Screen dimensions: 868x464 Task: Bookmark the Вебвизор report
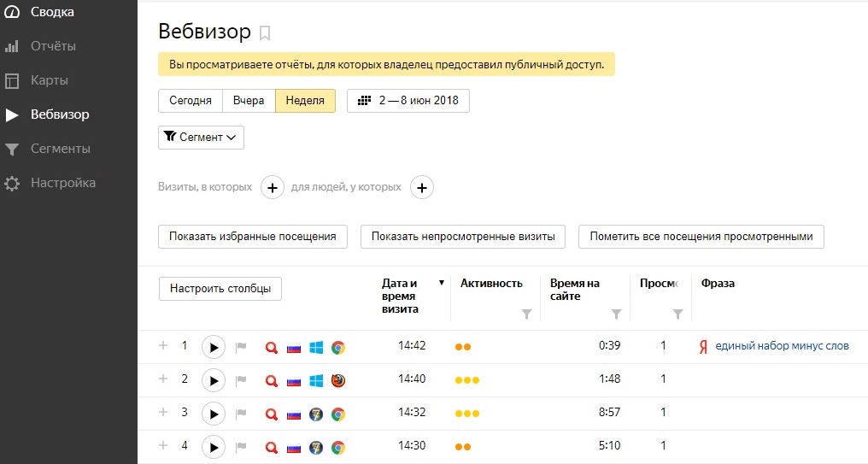[x=265, y=33]
